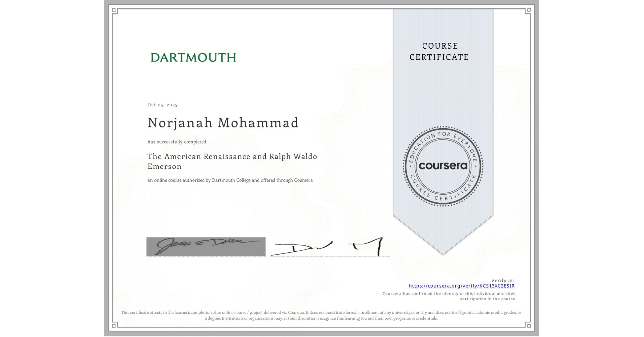
Task: Click the Dartmouth logo
Action: tap(193, 57)
